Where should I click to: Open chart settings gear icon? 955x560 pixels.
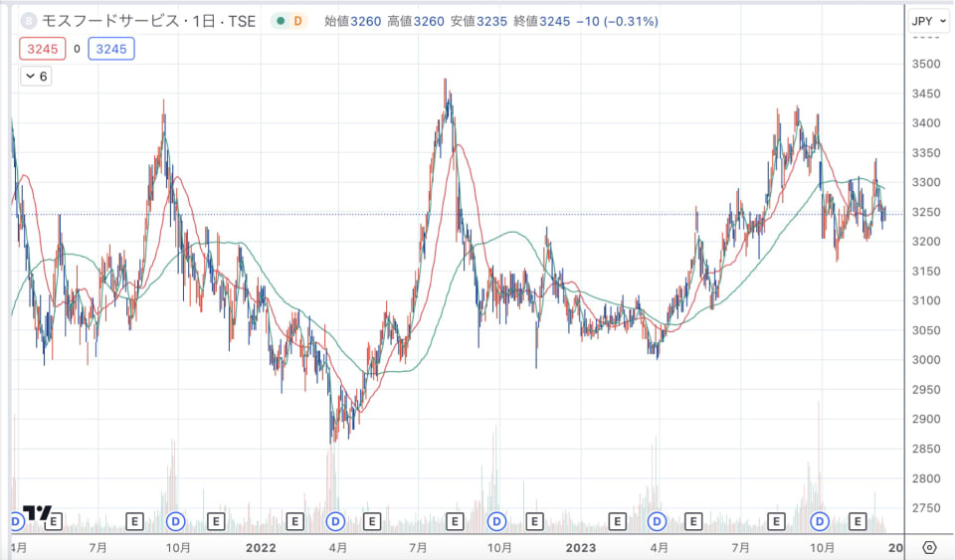pos(929,547)
